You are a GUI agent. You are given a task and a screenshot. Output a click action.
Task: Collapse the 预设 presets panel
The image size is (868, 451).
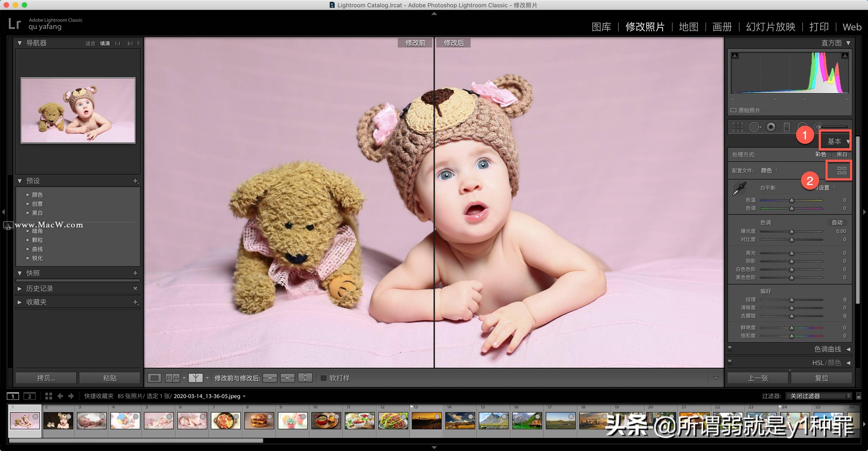click(x=19, y=181)
